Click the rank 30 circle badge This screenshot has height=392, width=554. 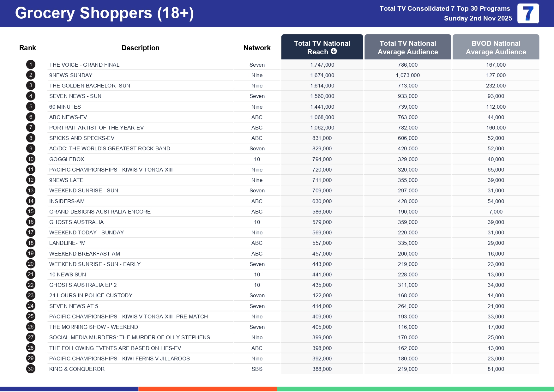(31, 369)
